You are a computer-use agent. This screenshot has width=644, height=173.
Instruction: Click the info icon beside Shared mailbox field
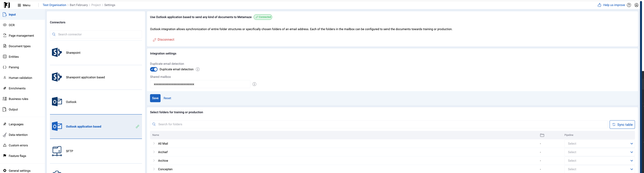[x=254, y=84]
